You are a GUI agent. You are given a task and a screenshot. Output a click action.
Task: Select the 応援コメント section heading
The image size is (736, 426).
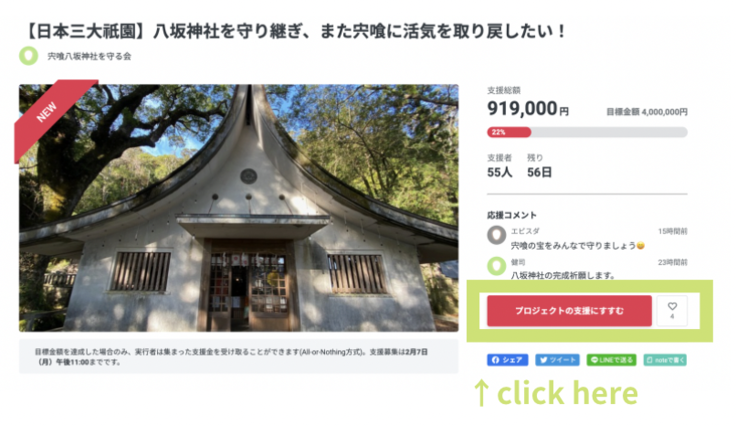pyautogui.click(x=512, y=215)
